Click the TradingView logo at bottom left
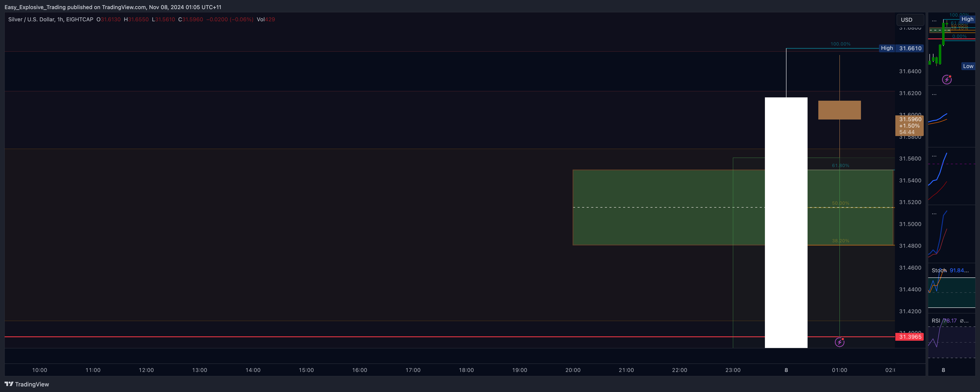The image size is (980, 392). click(x=9, y=384)
